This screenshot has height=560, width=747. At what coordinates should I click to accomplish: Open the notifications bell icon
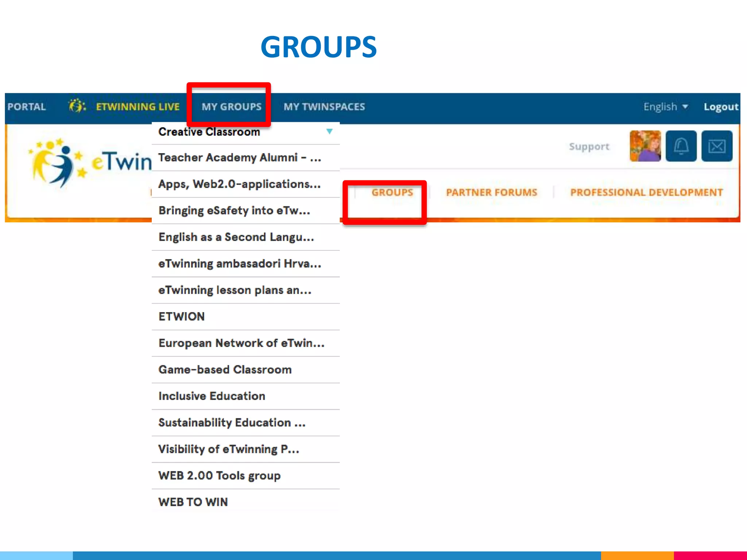pyautogui.click(x=681, y=146)
